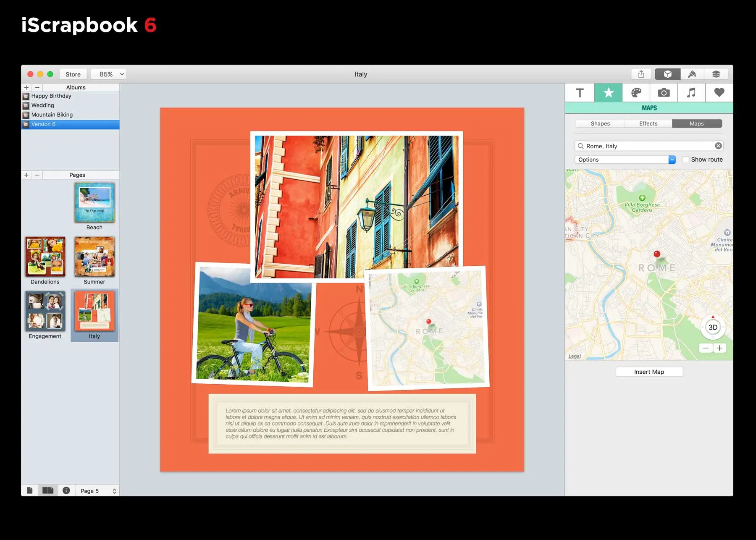Viewport: 756px width, 540px height.
Task: Clear the Rome, Italy search field
Action: pyautogui.click(x=718, y=146)
